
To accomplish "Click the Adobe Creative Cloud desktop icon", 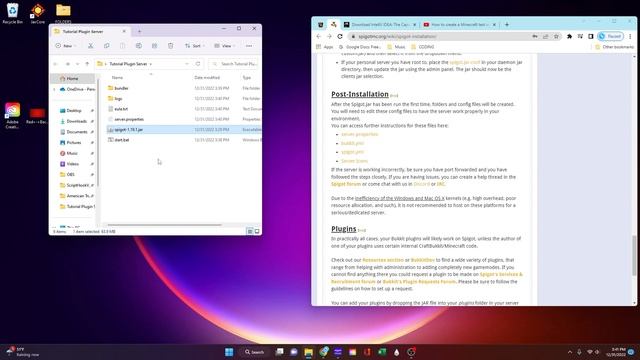I will pos(12,116).
